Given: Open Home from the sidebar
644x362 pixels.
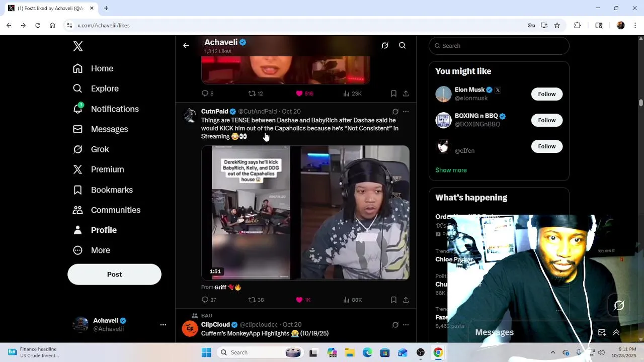Looking at the screenshot, I should pos(93,68).
